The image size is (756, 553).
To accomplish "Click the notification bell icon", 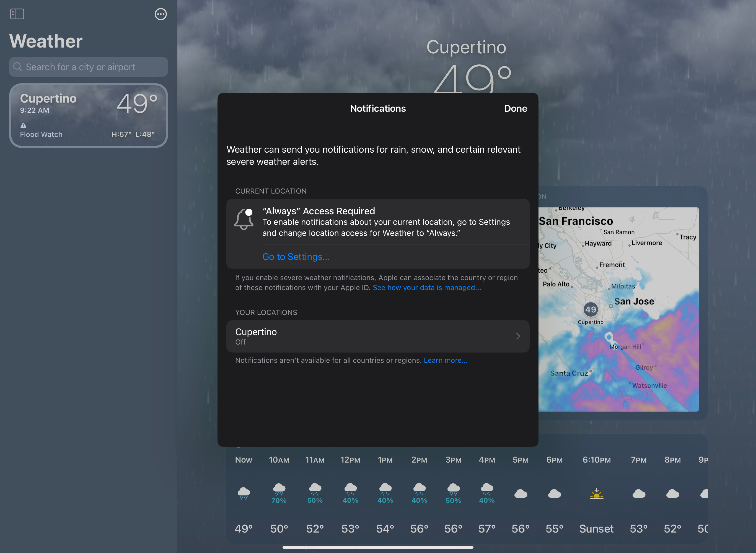I will (x=244, y=219).
